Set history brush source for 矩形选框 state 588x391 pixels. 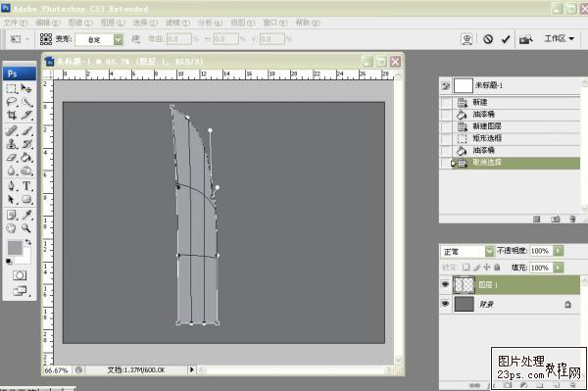(x=446, y=138)
